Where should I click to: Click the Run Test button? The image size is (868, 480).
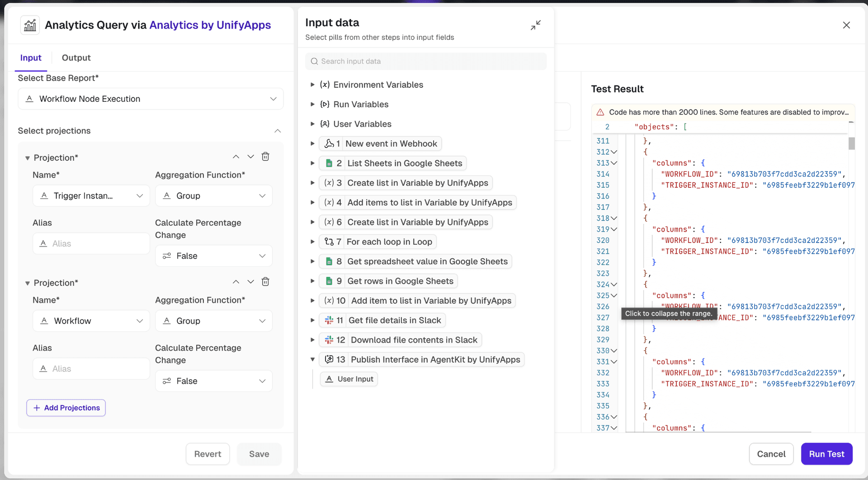[x=826, y=454]
